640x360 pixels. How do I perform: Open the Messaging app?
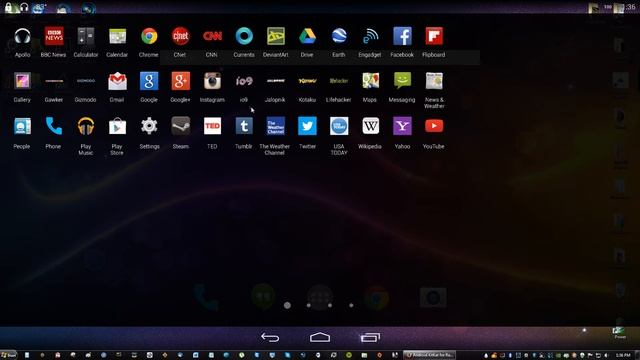[x=402, y=81]
